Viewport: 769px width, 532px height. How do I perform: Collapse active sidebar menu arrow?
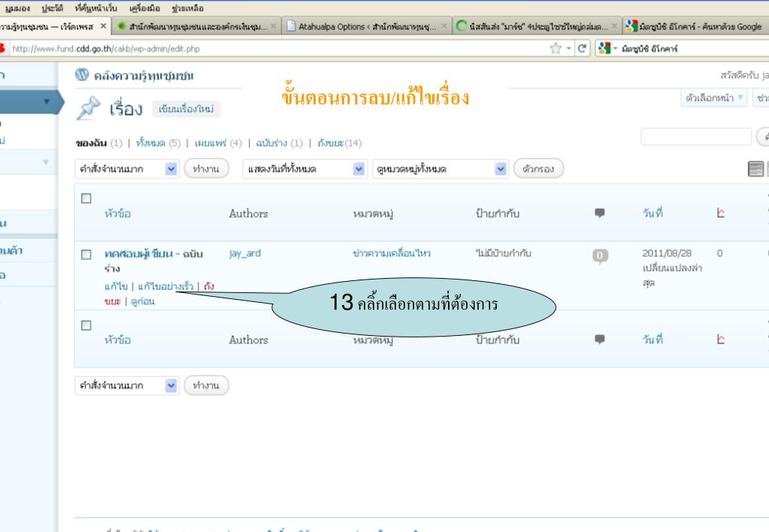[x=47, y=102]
